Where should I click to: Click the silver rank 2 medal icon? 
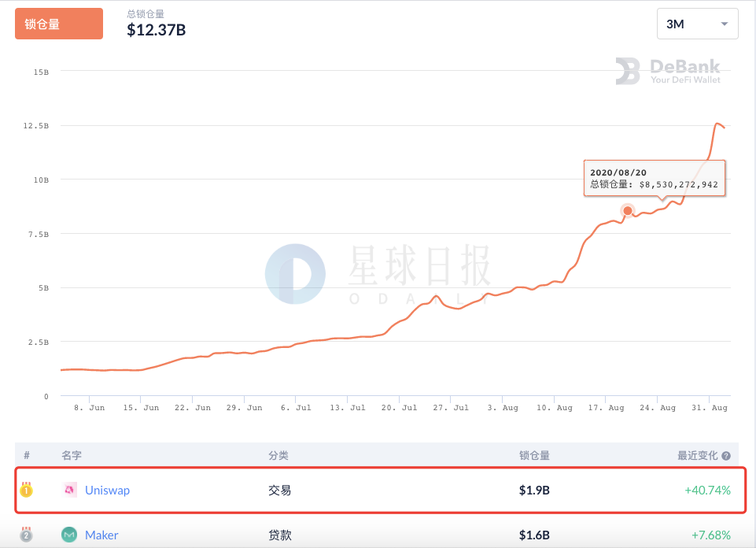[x=27, y=535]
